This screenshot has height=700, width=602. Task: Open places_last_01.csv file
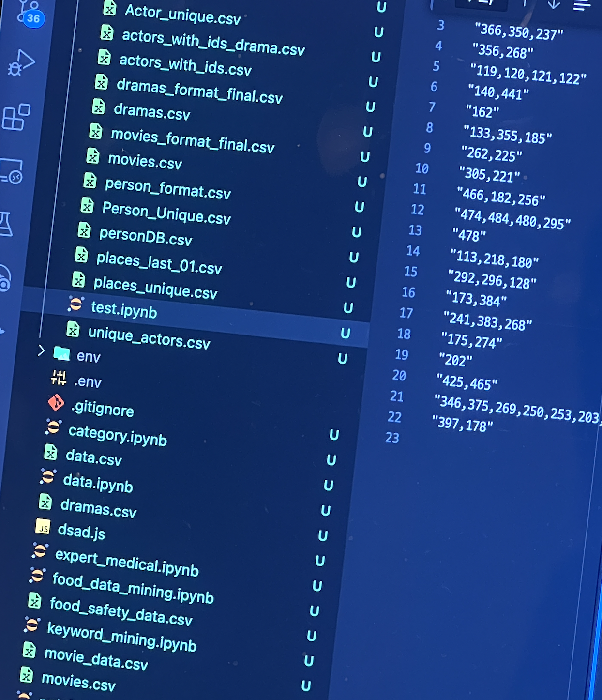[x=159, y=263]
